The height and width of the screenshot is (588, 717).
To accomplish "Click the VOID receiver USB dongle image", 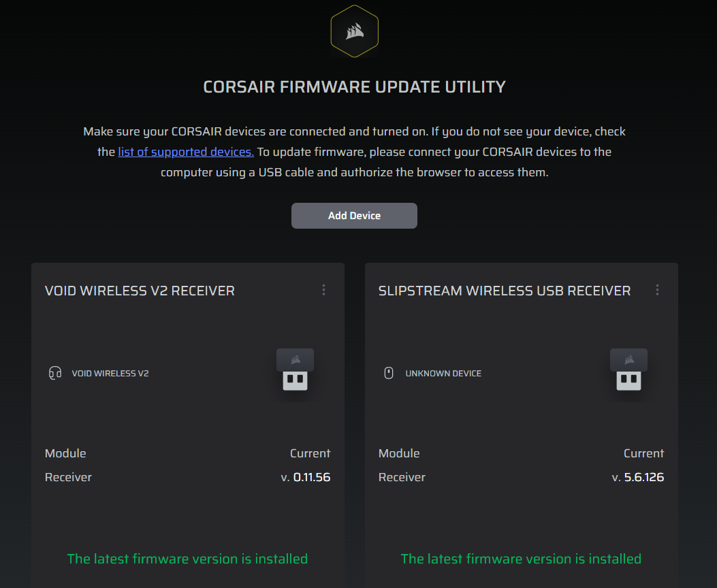I will coord(295,370).
